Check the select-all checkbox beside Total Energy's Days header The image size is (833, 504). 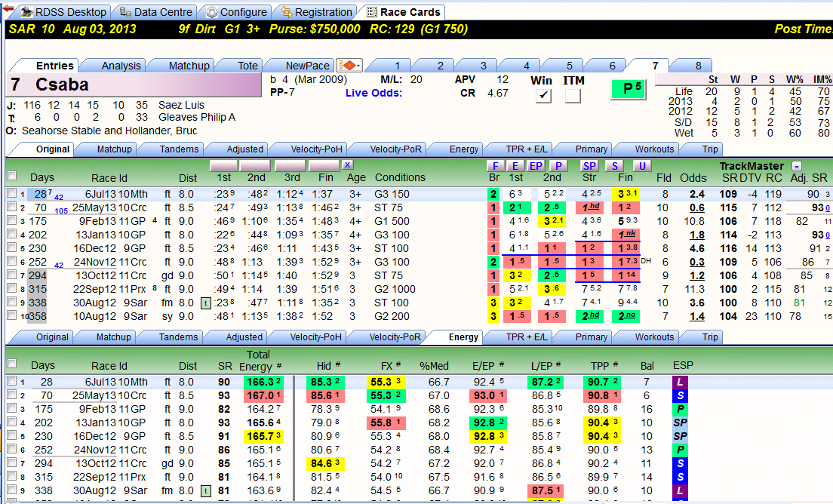pos(11,364)
